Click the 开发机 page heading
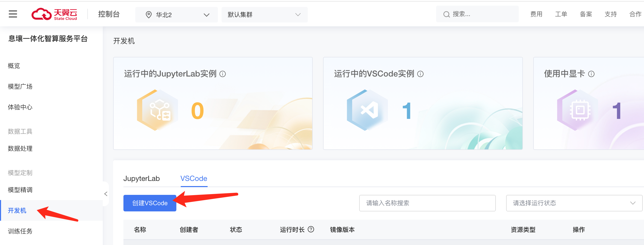Screen dimensions: 644x245 pyautogui.click(x=124, y=41)
